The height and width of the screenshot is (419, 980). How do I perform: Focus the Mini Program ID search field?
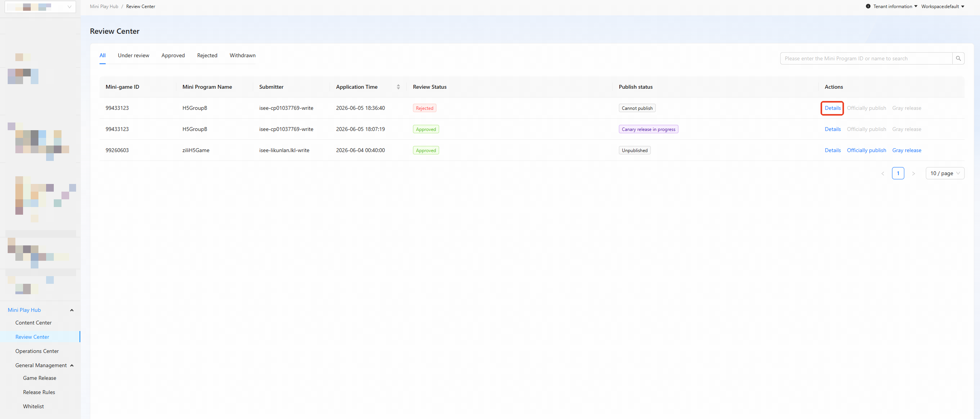point(866,58)
